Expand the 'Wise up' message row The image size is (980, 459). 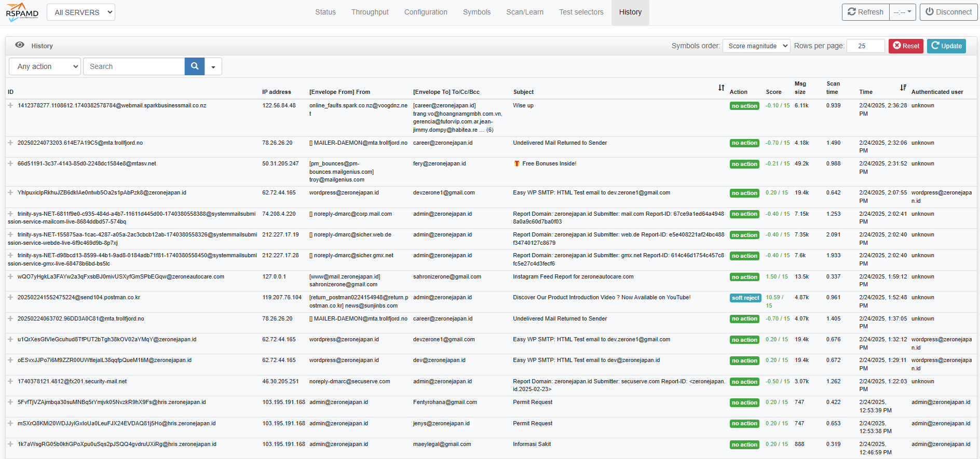(10, 105)
